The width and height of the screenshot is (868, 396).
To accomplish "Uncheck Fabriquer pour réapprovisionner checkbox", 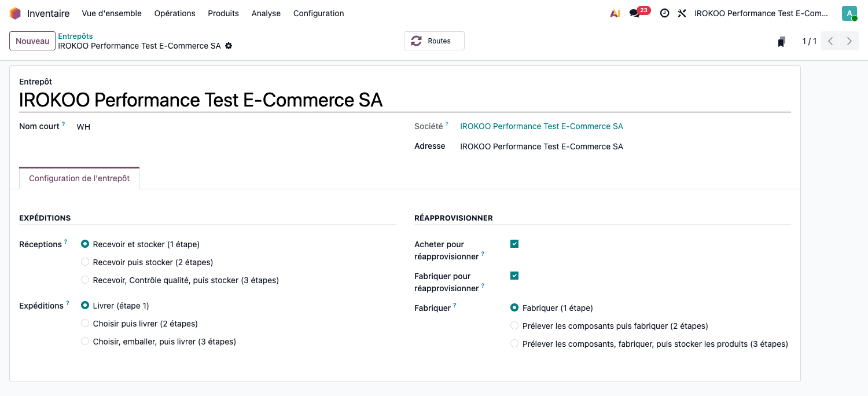I will (514, 276).
